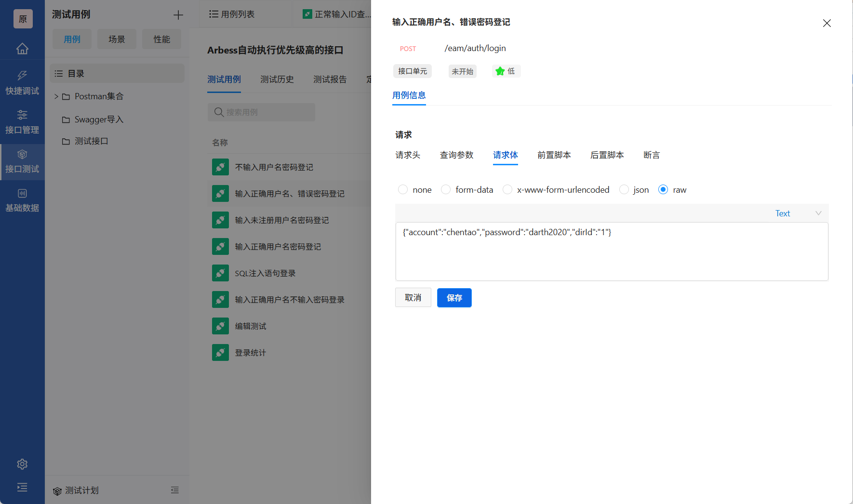The height and width of the screenshot is (504, 853).
Task: Expand the Postman集合 folder
Action: 56,96
